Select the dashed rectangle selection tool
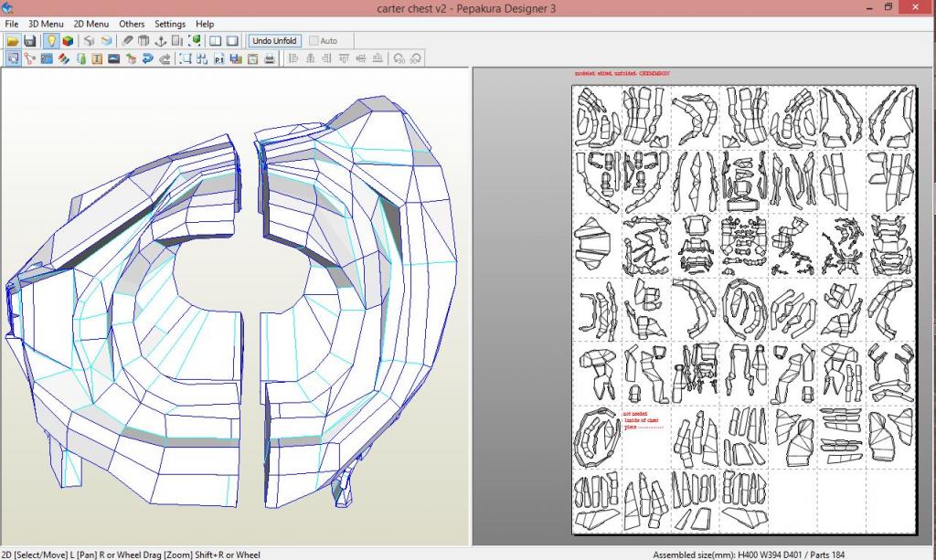 (186, 58)
